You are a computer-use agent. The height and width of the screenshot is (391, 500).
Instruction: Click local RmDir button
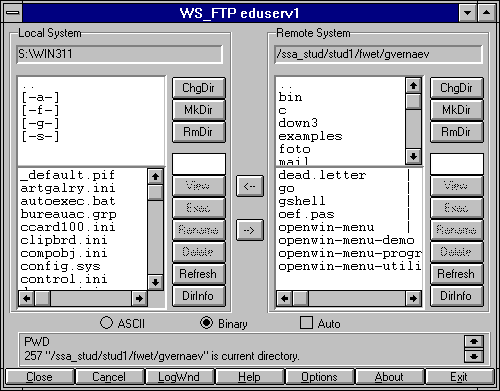pos(199,132)
